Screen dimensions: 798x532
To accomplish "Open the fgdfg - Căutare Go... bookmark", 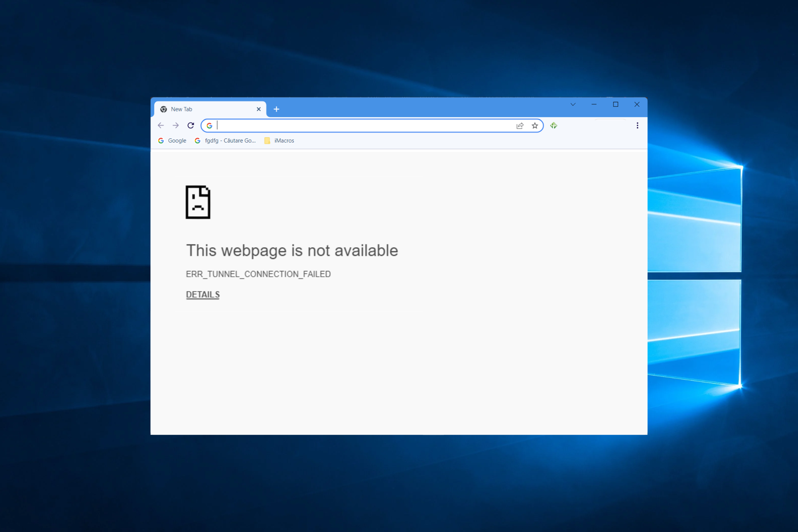I will coord(225,140).
